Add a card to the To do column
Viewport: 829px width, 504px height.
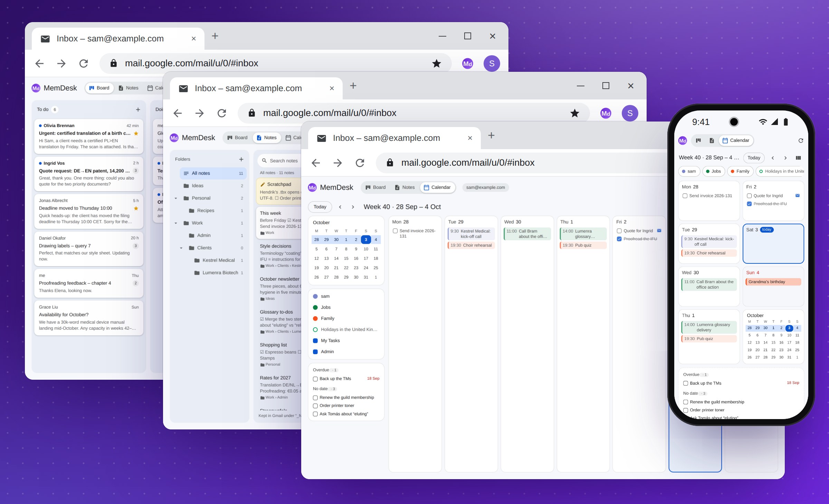[138, 109]
